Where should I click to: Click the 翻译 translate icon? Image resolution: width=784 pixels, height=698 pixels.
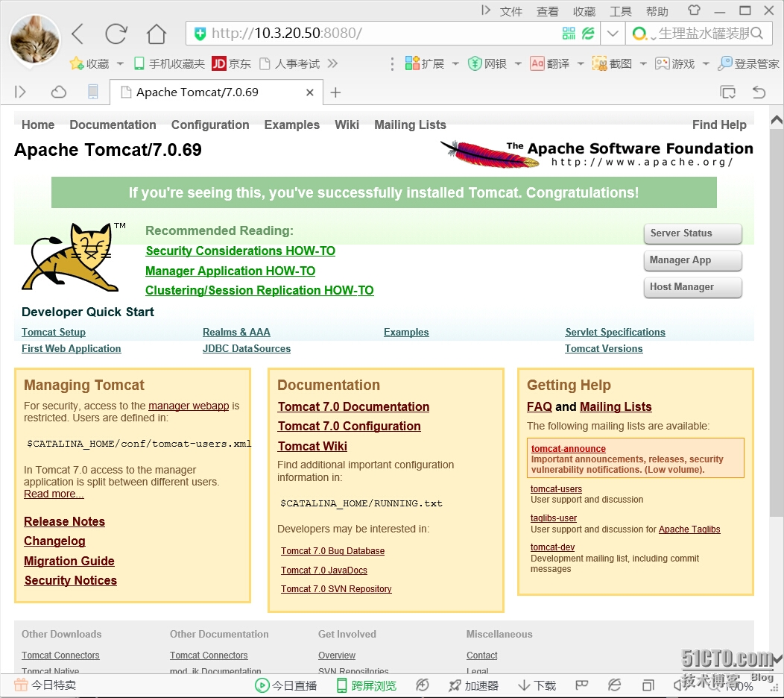[x=537, y=63]
